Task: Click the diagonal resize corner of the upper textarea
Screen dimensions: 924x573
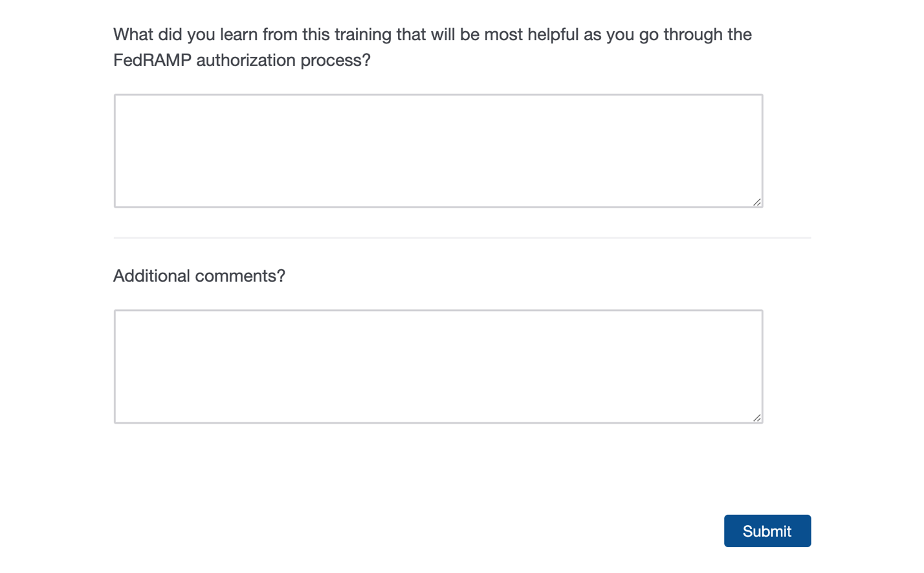Action: [756, 202]
